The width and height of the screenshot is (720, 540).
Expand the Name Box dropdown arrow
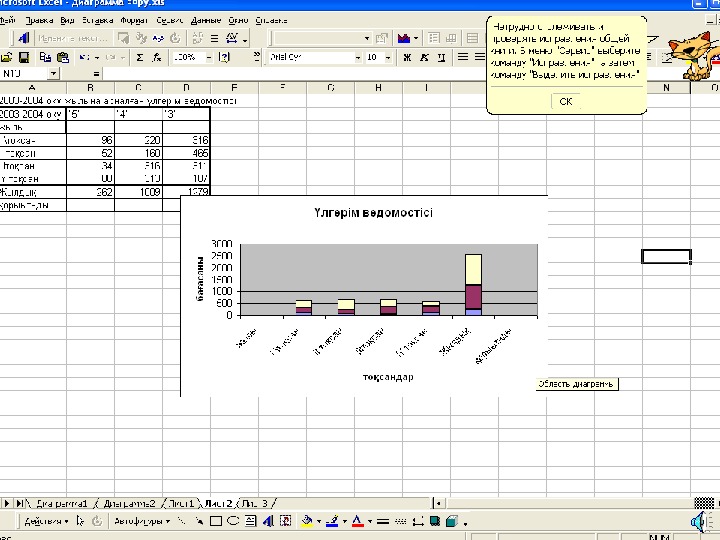(54, 74)
